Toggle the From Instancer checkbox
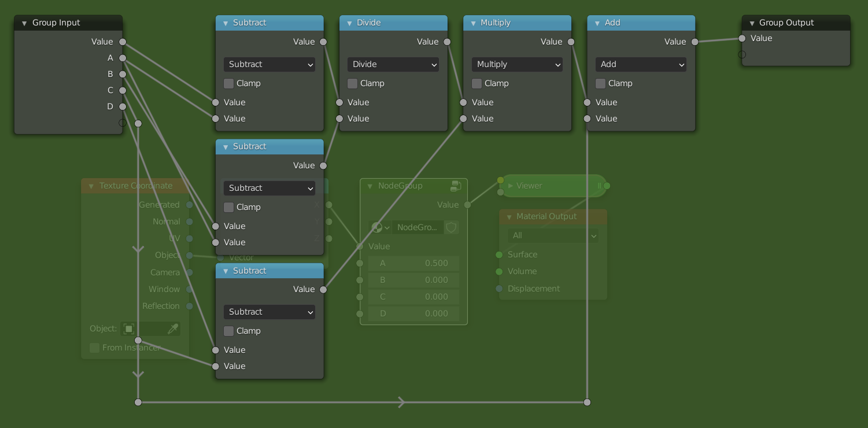Viewport: 868px width, 428px height. pyautogui.click(x=94, y=348)
